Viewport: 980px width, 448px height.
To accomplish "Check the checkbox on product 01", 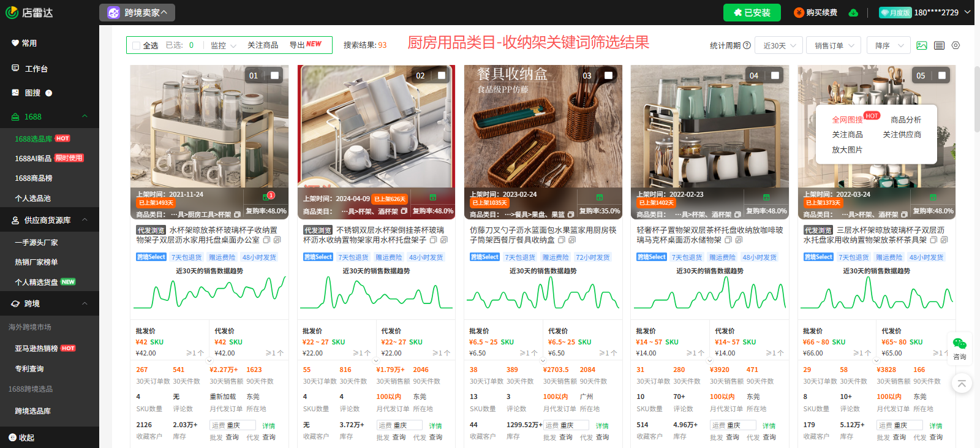I will pos(274,75).
